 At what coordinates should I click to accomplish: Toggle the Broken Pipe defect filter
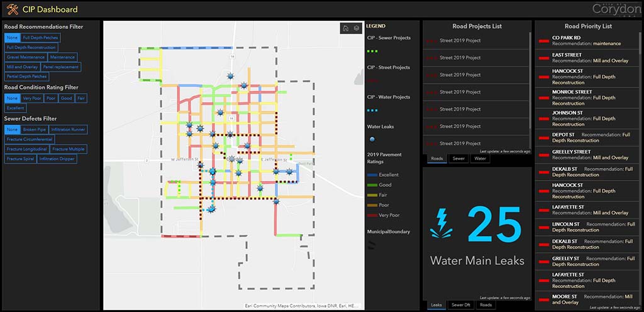34,130
